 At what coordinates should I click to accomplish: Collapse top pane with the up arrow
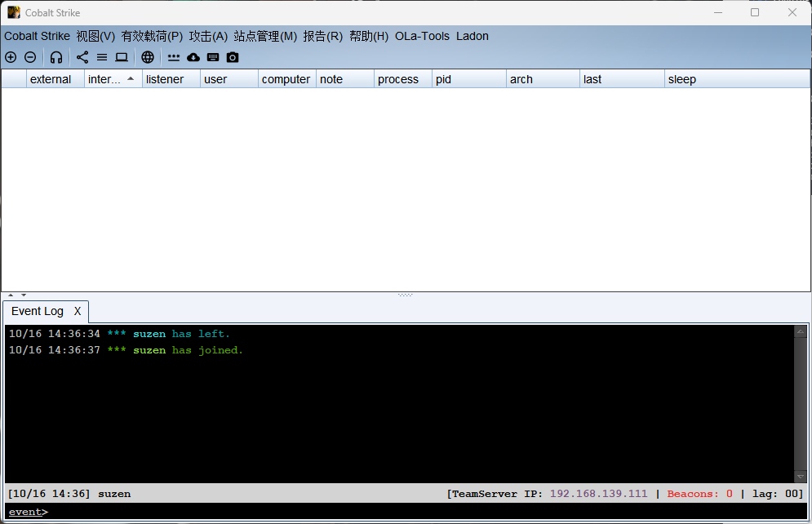(x=11, y=295)
